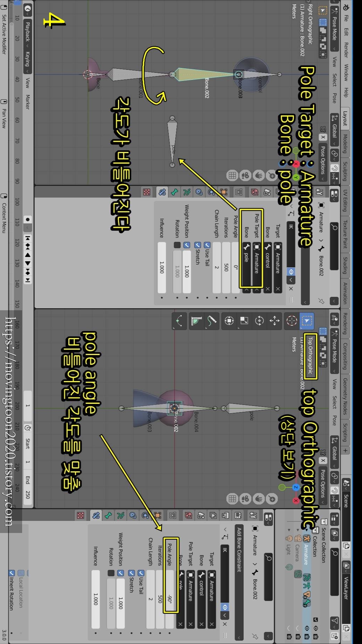Click the timeline End 250 frame field
Viewport: 362px width, 644px height.
(x=28, y=487)
